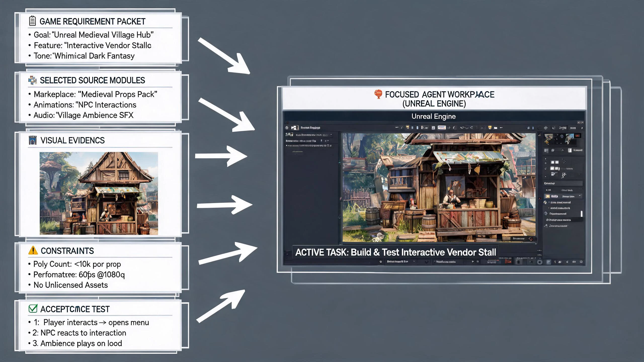Select the third long row in the left outliner panel
Screen dimensions: 644x362
tap(309, 146)
